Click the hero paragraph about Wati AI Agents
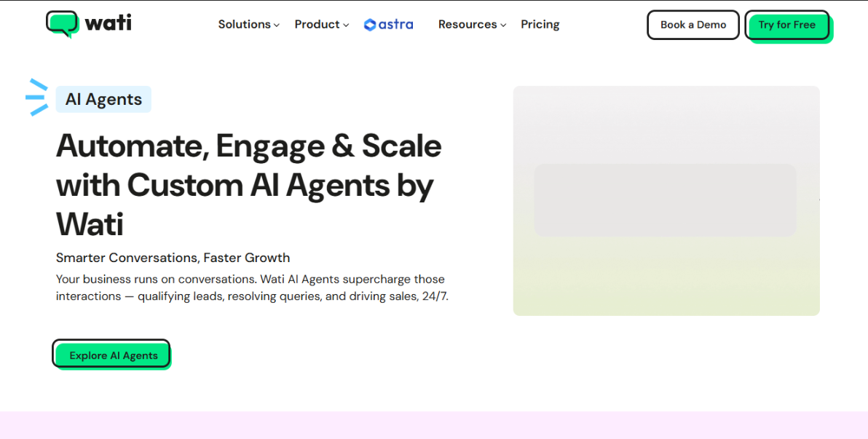 coord(250,288)
